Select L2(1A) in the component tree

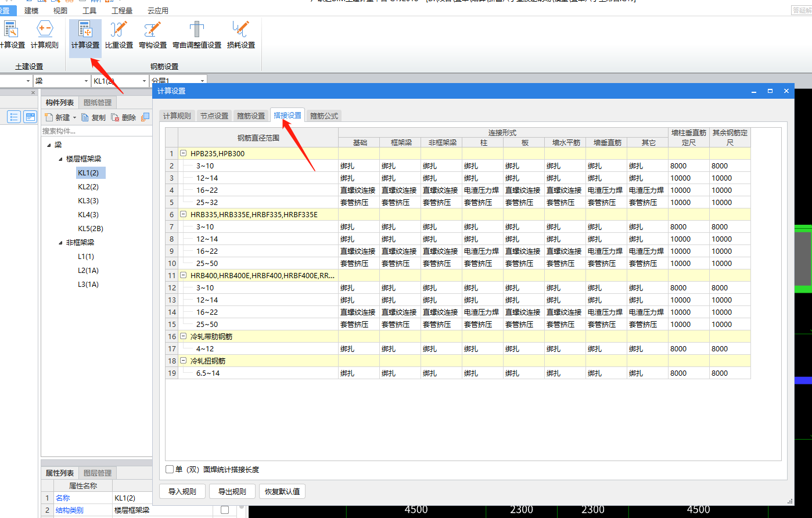[x=88, y=271]
